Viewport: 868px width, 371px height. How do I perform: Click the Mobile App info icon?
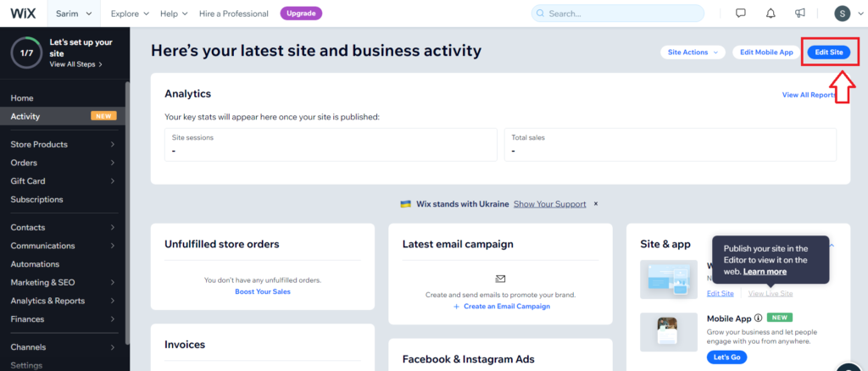[759, 318]
